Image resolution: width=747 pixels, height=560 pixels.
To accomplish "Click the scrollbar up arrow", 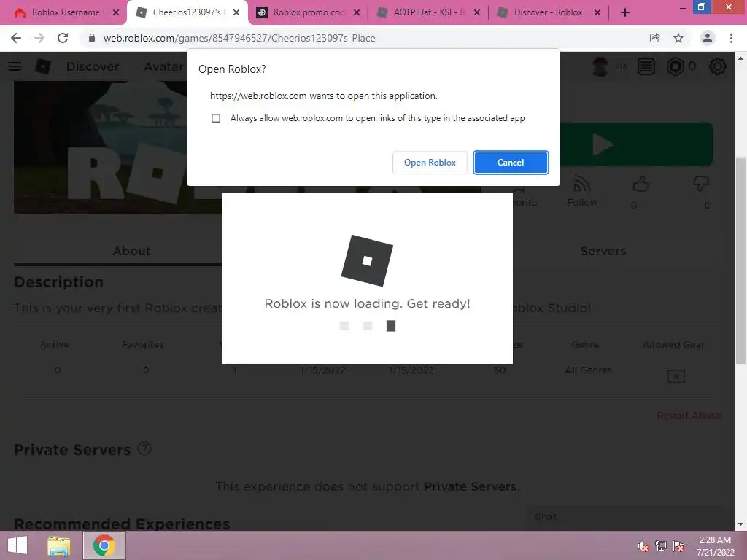I will 740,58.
